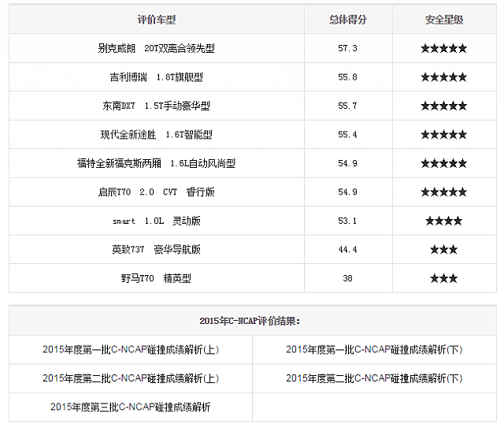Image resolution: width=504 pixels, height=428 pixels.
Task: Open the 2015年度第一批C-NCAP碰撞成绩解析(下) link
Action: tap(374, 349)
